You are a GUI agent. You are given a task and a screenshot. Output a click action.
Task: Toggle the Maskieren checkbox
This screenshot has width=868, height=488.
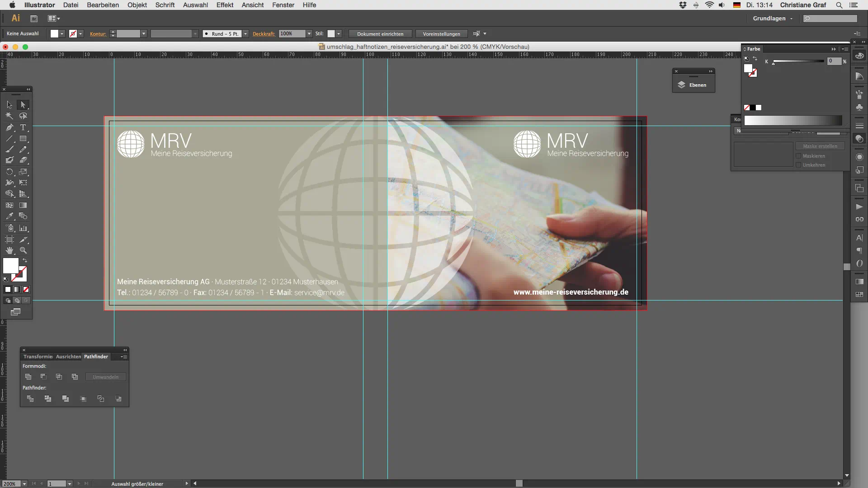point(798,156)
